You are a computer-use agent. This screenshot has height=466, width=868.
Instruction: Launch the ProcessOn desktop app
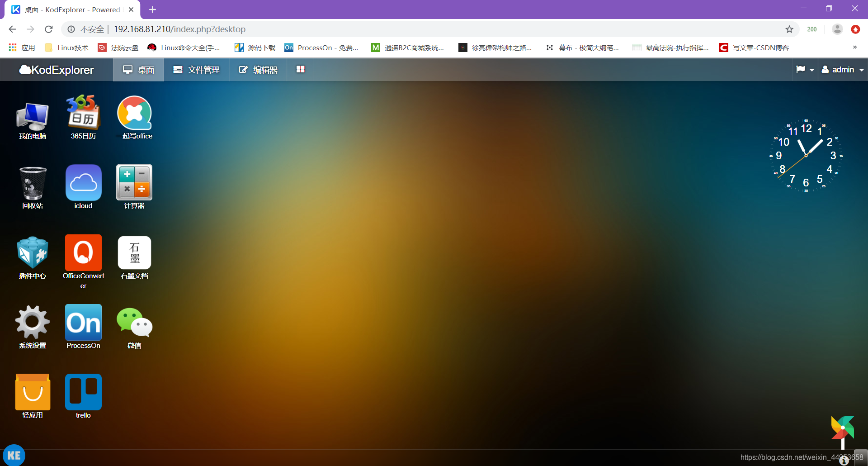pyautogui.click(x=83, y=327)
